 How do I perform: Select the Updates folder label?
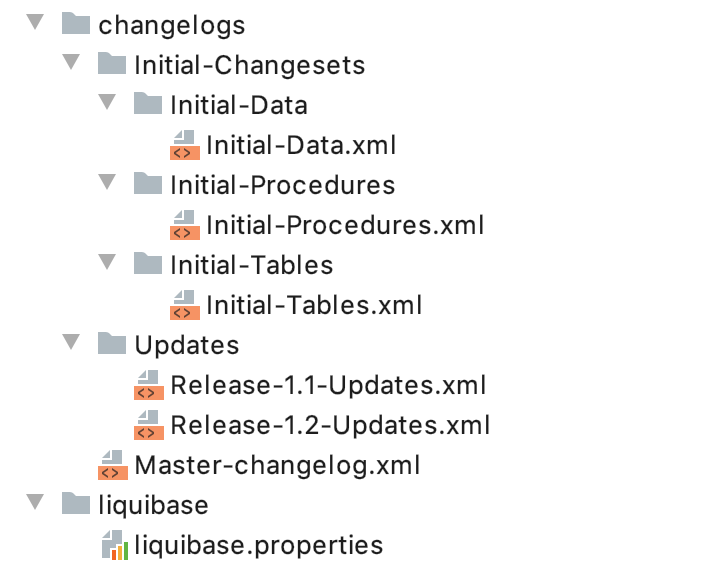pos(187,345)
